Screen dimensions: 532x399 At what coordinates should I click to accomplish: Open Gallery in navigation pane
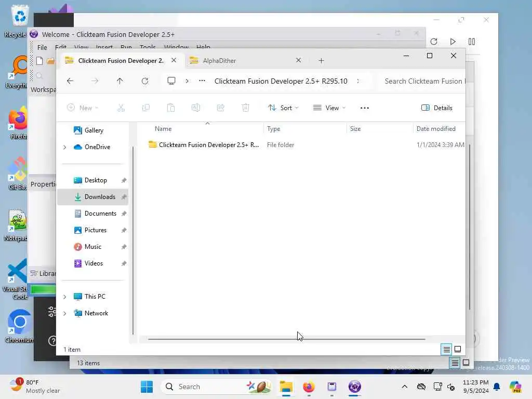coord(94,130)
